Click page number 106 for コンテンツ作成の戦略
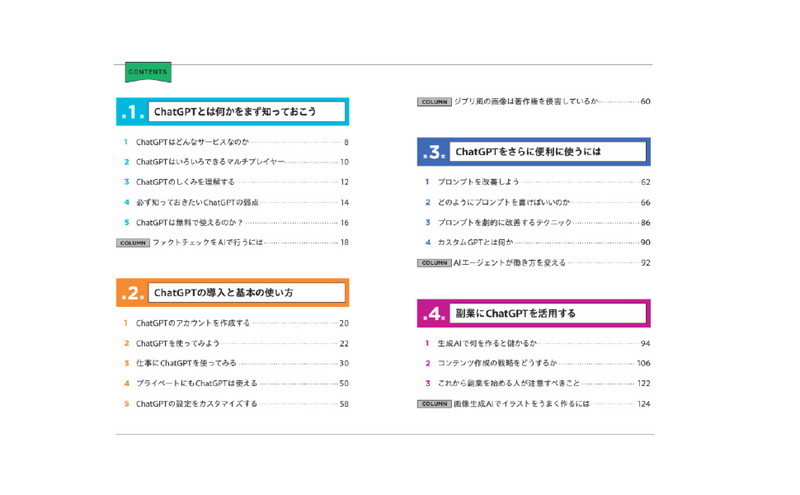Screen dimensions: 800x495 (643, 363)
